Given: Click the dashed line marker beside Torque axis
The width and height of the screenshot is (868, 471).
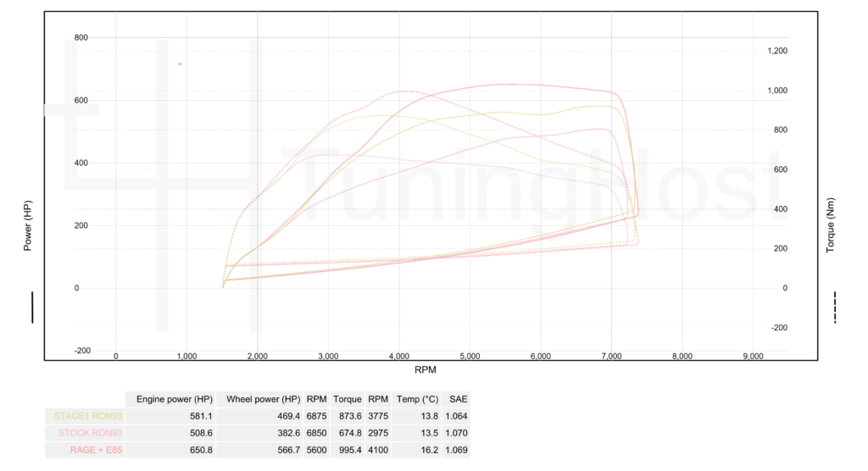Looking at the screenshot, I should pos(836,307).
